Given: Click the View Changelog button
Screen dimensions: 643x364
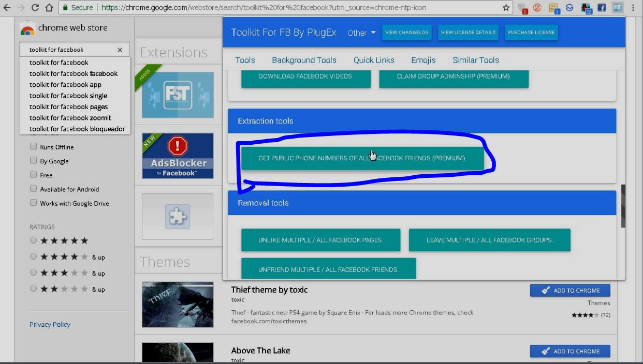Looking at the screenshot, I should pos(407,33).
